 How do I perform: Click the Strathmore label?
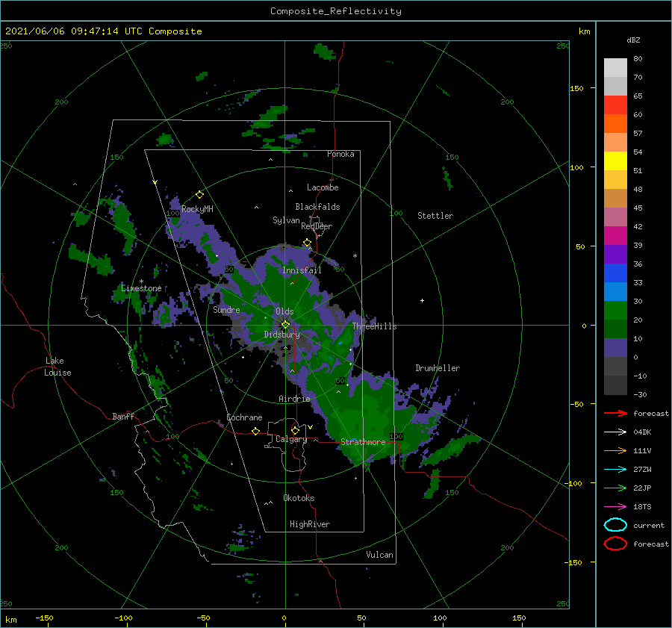click(363, 442)
